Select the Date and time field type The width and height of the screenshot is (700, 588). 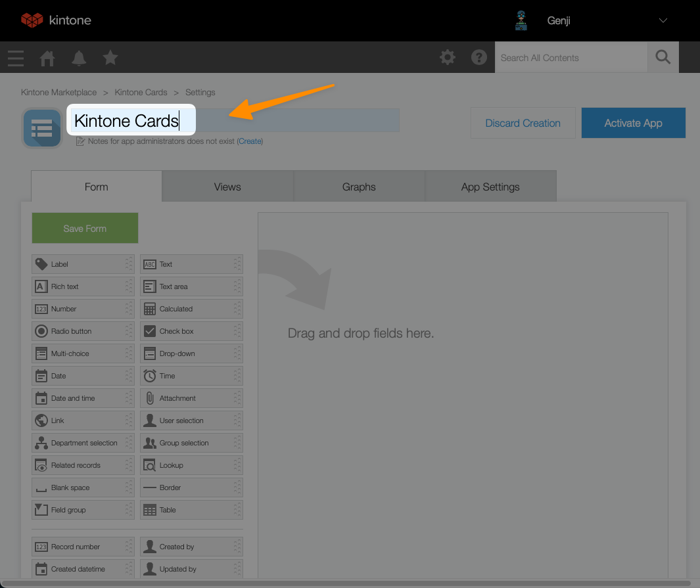tap(83, 398)
